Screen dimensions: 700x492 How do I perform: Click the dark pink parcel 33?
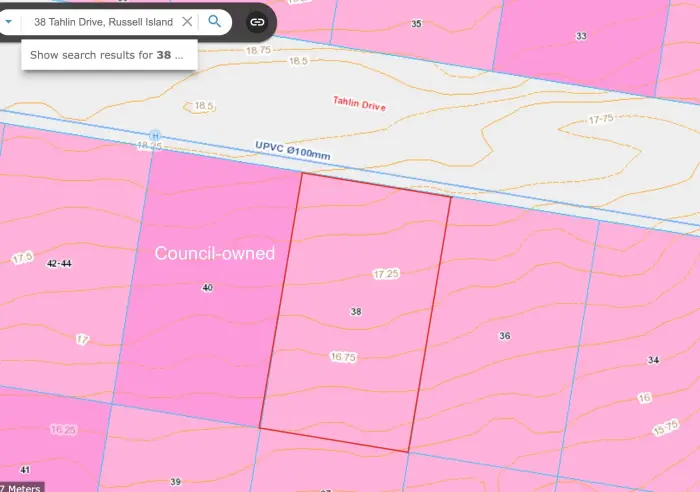[581, 36]
